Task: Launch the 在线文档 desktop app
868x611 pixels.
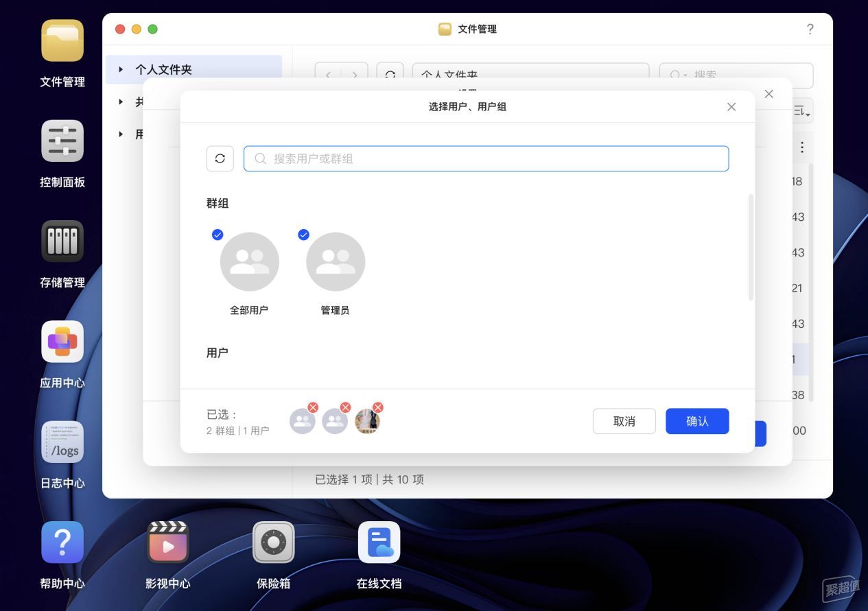Action: tap(379, 542)
